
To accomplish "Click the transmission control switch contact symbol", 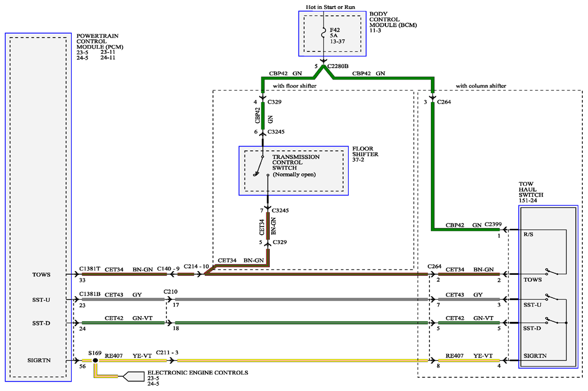I will click(261, 166).
